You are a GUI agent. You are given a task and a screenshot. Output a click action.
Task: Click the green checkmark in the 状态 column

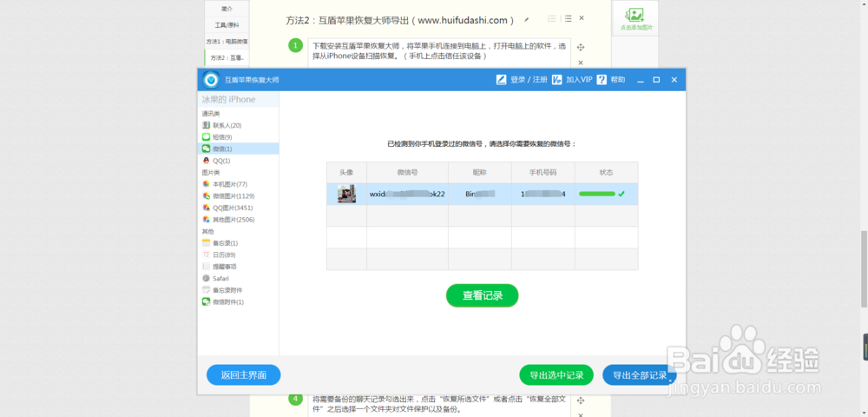click(x=621, y=194)
